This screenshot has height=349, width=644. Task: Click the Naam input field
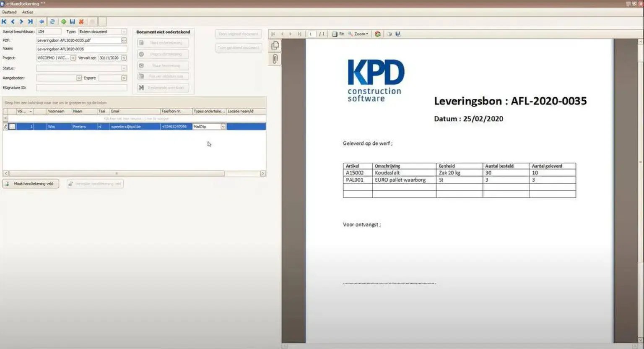click(81, 49)
